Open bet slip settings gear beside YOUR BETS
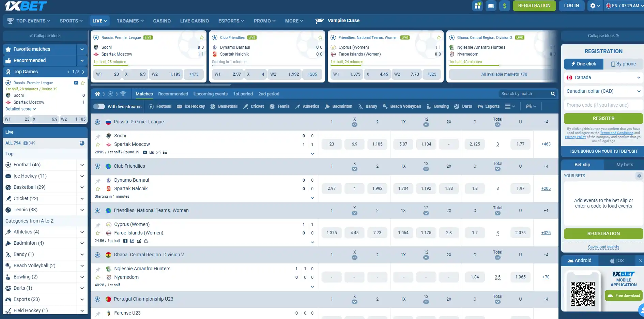The image size is (644, 319). coord(639,176)
